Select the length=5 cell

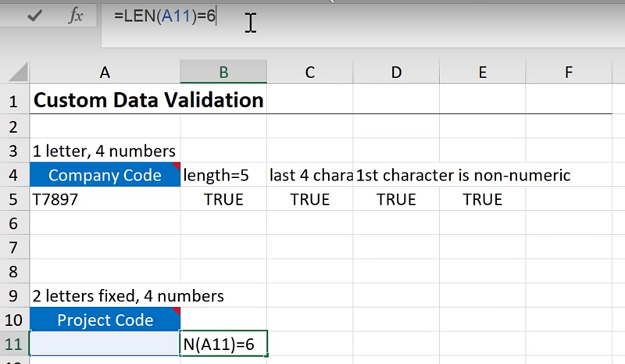[223, 175]
